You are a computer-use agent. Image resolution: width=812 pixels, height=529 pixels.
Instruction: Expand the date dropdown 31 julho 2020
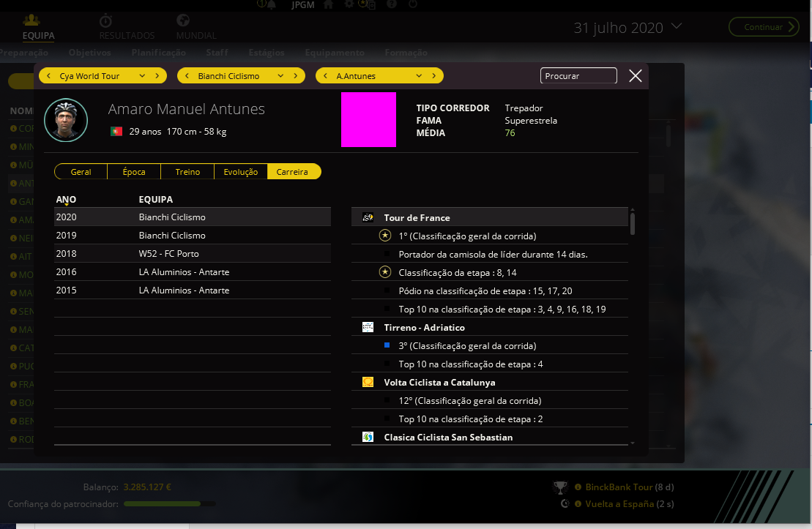coord(677,26)
